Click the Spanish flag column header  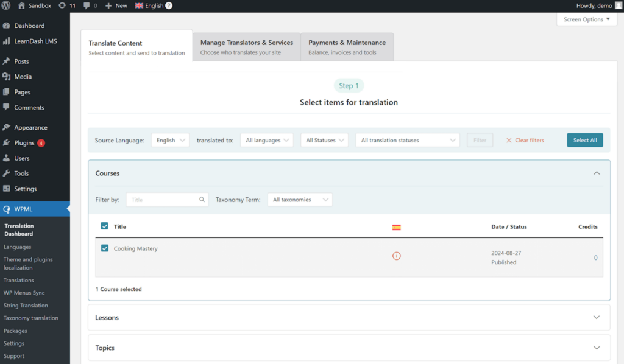coord(396,227)
